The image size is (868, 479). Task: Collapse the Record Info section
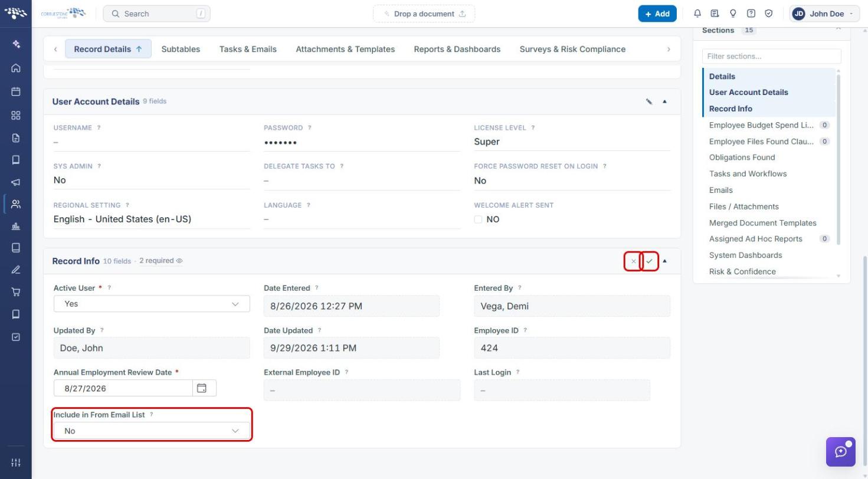click(664, 261)
